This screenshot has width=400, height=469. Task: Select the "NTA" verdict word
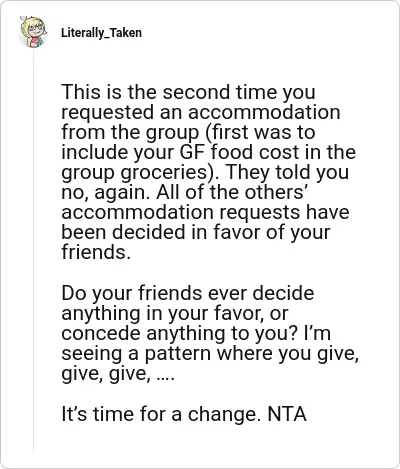(x=287, y=414)
